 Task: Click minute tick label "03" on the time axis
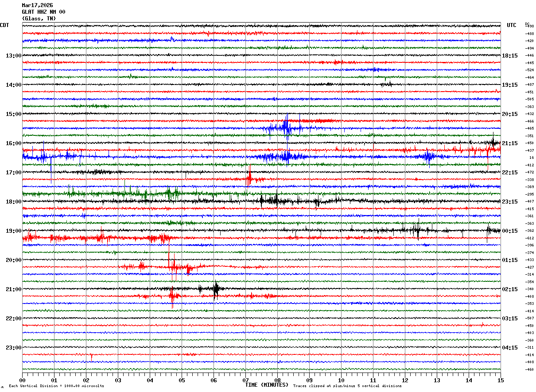pos(118,380)
